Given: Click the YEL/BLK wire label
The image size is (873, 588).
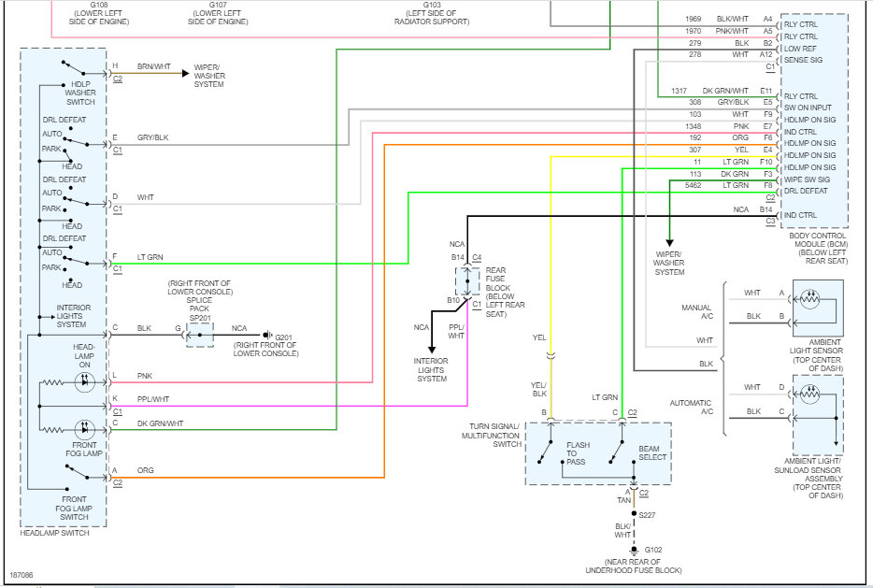Looking at the screenshot, I should [x=539, y=389].
